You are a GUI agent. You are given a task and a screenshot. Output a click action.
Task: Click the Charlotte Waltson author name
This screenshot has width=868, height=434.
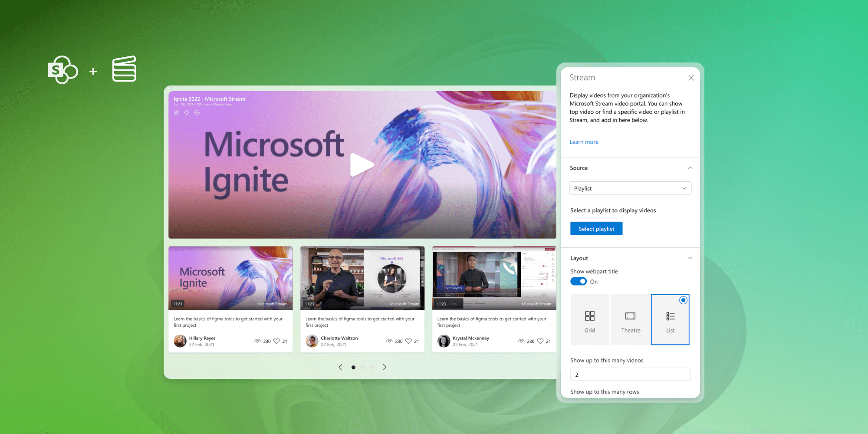tap(339, 338)
